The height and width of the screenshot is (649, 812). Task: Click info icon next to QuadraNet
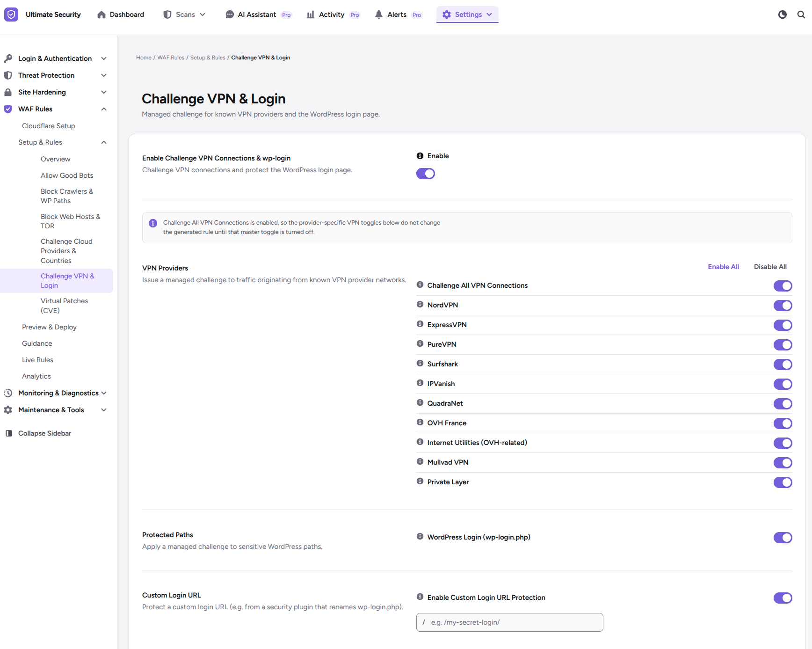(420, 402)
